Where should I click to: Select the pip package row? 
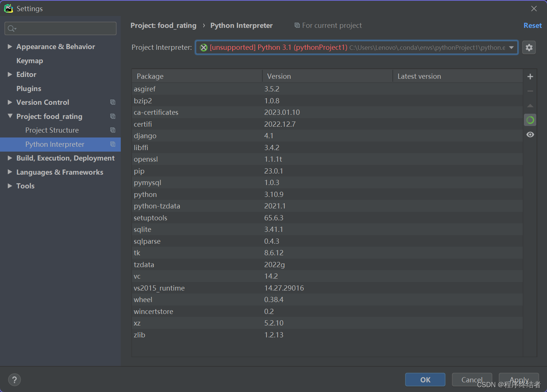tap(327, 171)
